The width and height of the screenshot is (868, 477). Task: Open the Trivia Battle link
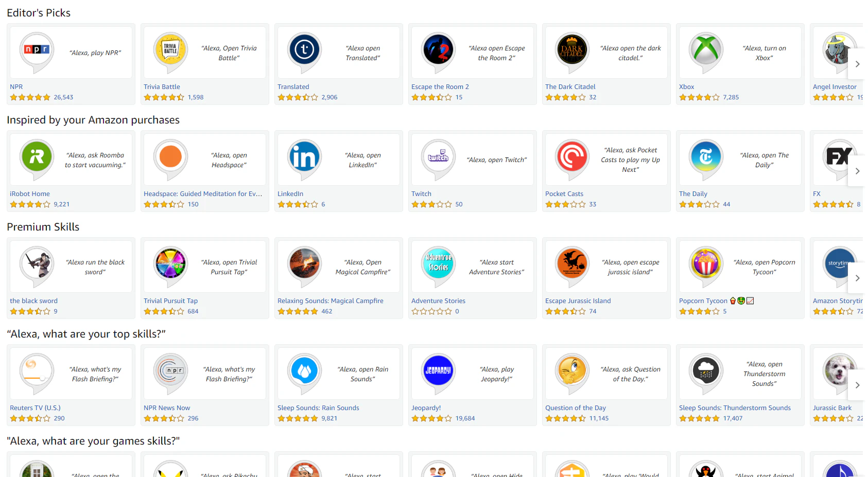coord(162,87)
